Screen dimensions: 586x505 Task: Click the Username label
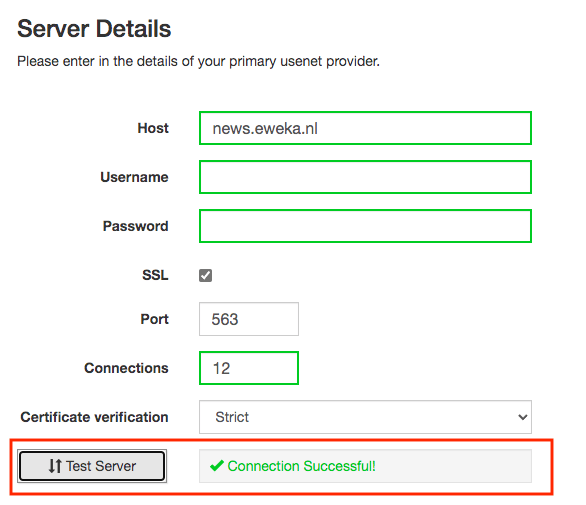[134, 177]
